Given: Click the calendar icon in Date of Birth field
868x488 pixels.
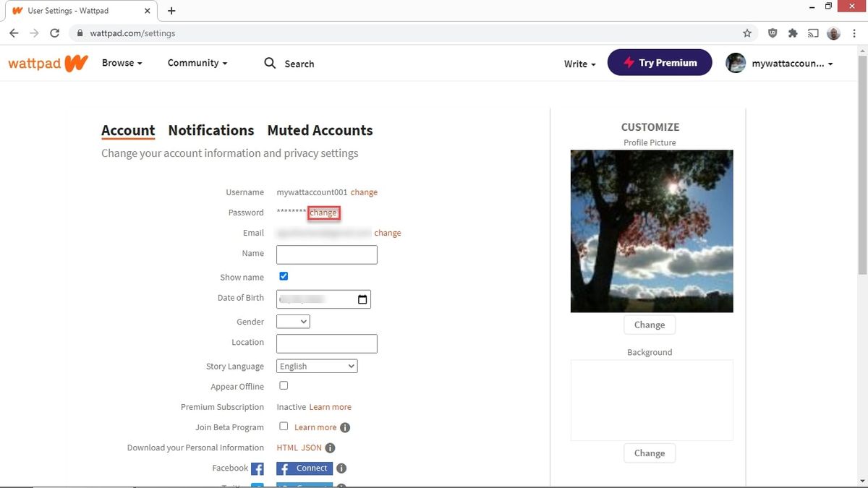Looking at the screenshot, I should pos(362,299).
